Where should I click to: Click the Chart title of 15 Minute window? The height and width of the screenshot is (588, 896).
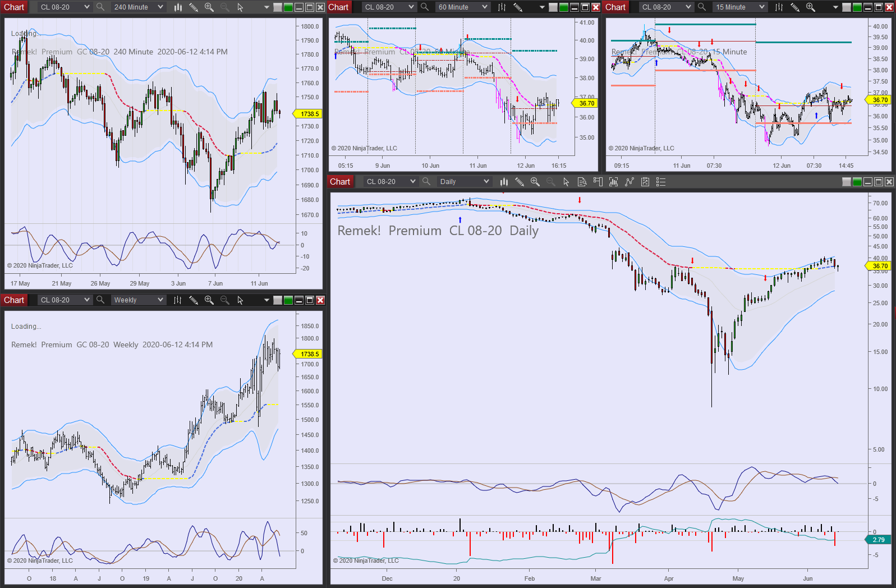(x=615, y=7)
